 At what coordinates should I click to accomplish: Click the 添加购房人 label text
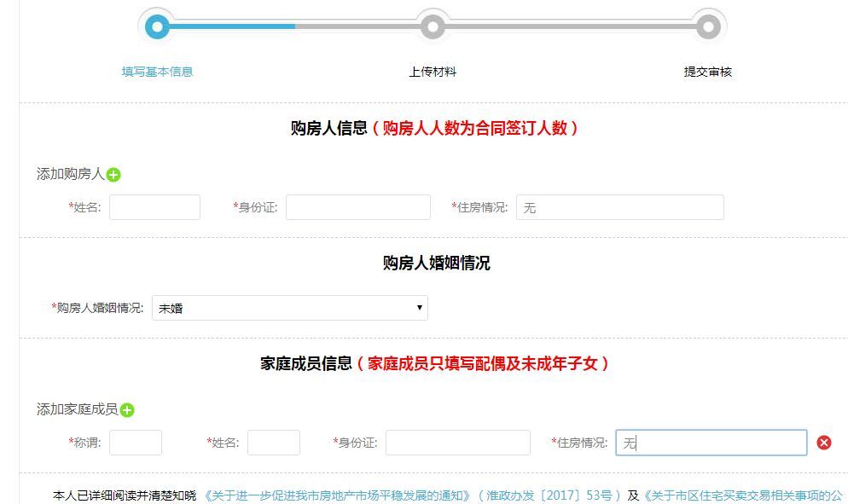[x=70, y=174]
